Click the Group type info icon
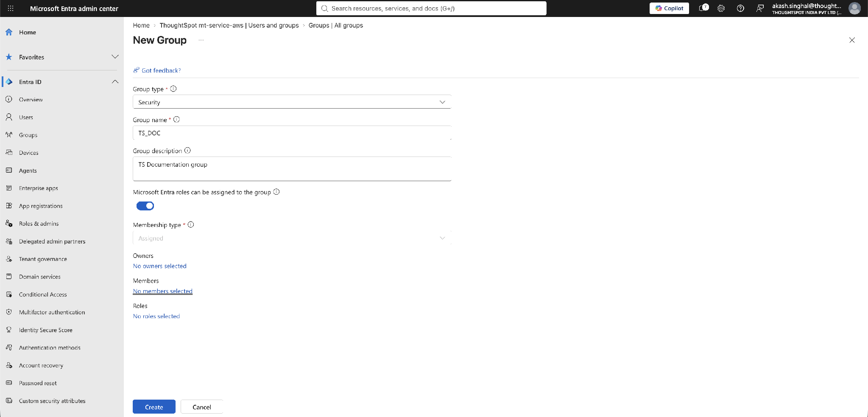The width and height of the screenshot is (868, 417). click(x=173, y=89)
